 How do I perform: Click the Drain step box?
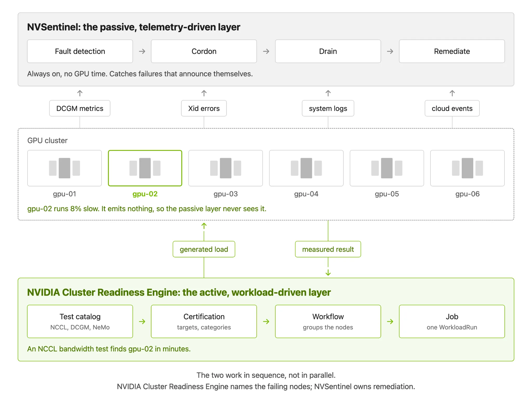[x=328, y=51]
